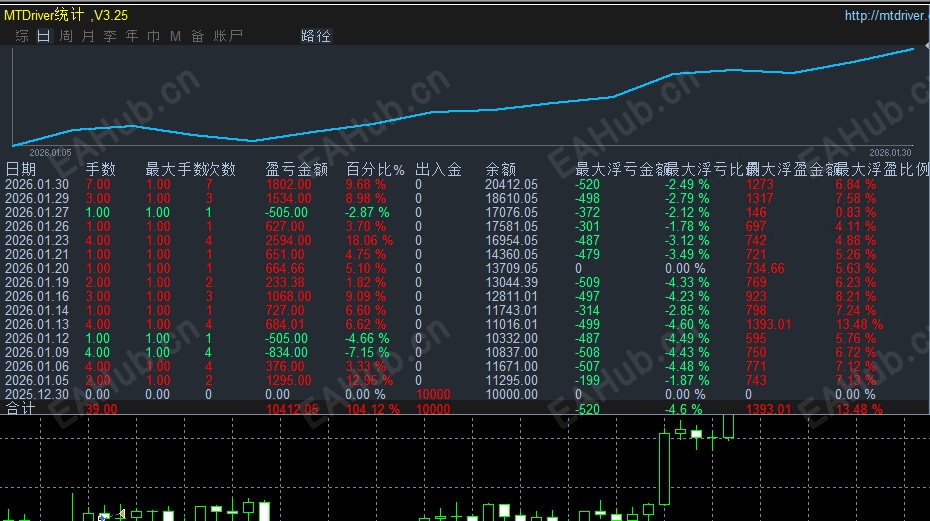Select the M tab
Screen dimensions: 930x521
tap(175, 36)
